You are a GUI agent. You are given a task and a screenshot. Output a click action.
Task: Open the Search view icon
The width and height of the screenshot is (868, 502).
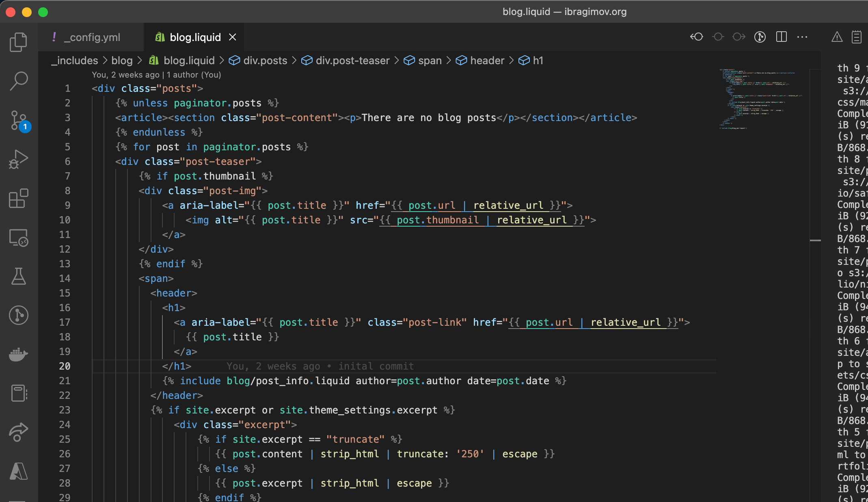click(18, 81)
